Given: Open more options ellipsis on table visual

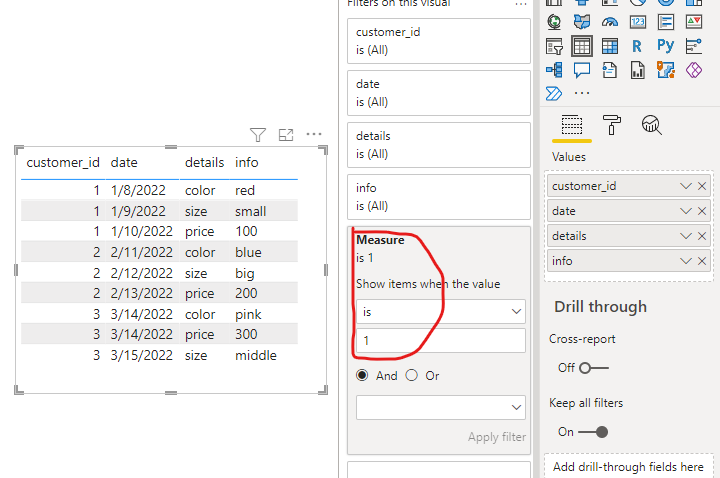Looking at the screenshot, I should point(314,134).
